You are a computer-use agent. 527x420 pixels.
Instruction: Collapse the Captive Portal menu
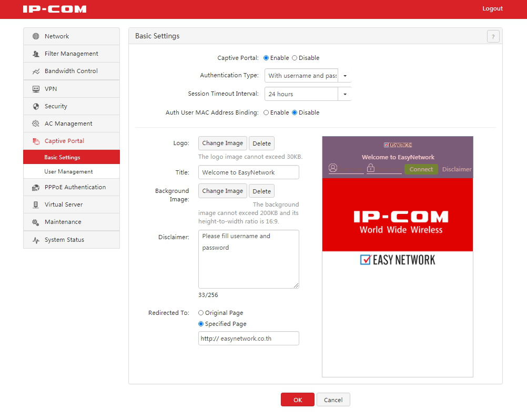pyautogui.click(x=72, y=141)
